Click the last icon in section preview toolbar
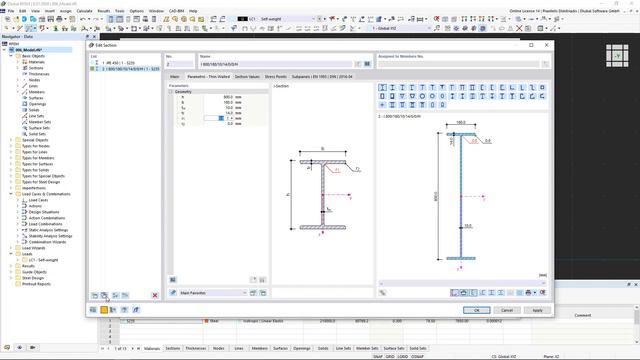 [542, 293]
